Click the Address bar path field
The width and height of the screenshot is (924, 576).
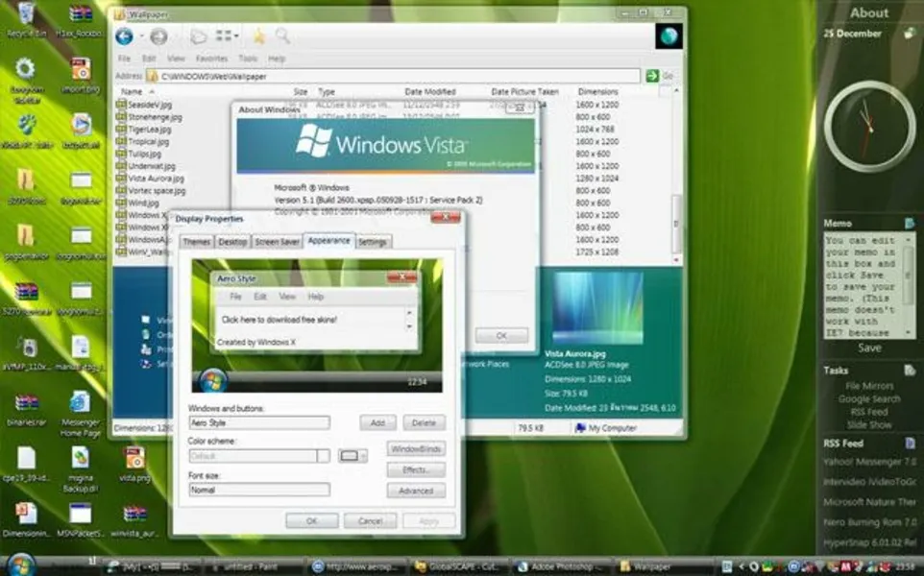(393, 76)
